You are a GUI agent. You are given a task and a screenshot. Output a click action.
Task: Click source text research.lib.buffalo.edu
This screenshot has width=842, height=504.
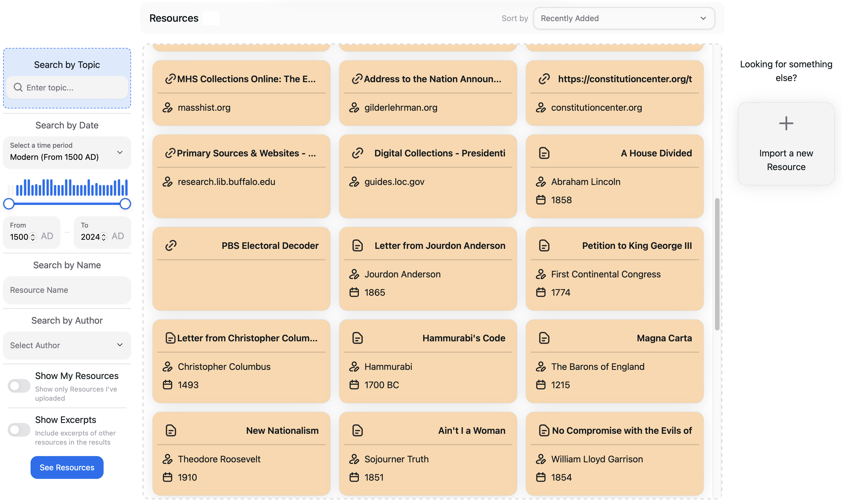[x=226, y=182]
